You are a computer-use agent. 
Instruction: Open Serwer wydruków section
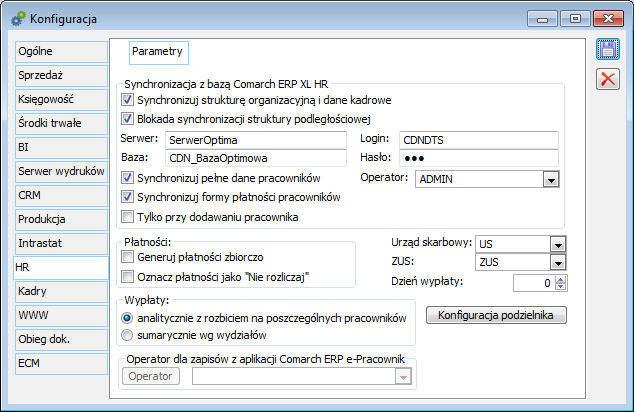pyautogui.click(x=61, y=171)
